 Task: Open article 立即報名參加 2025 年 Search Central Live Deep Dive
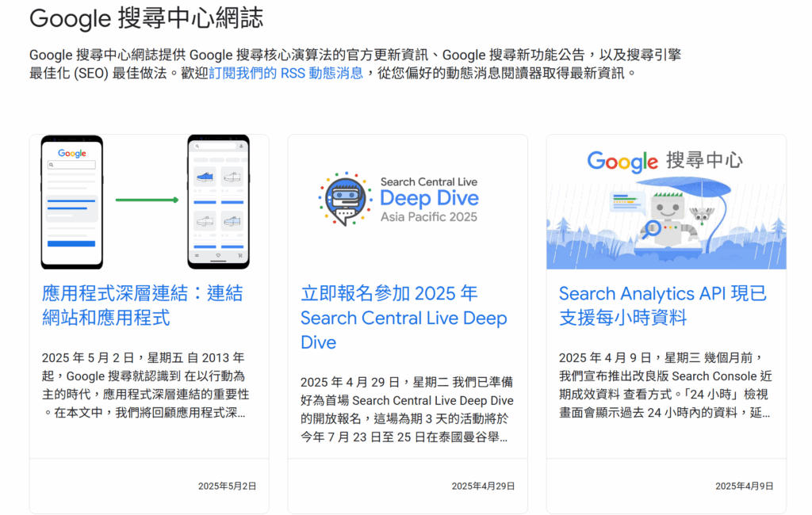pos(404,318)
